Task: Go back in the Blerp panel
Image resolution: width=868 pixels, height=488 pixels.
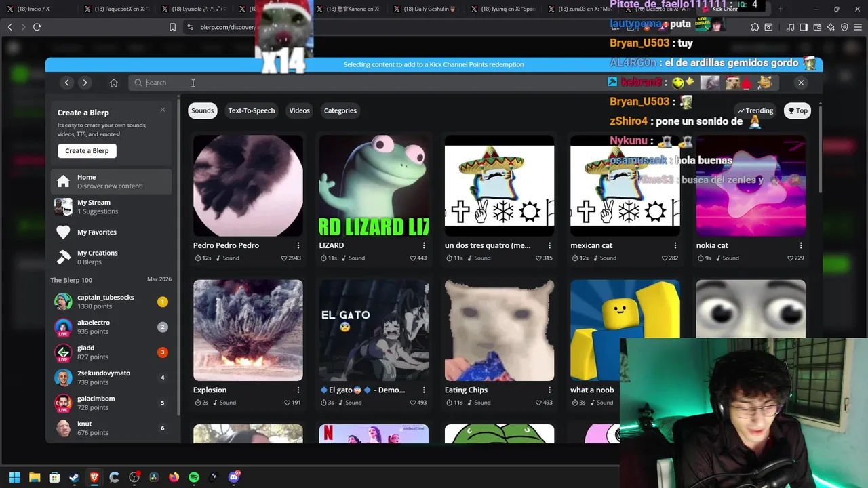Action: [66, 83]
